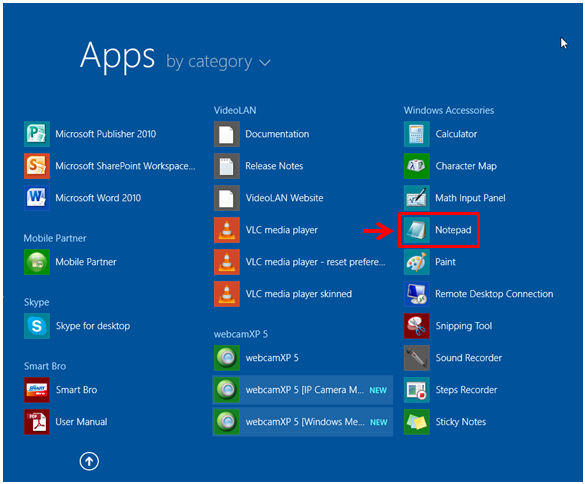Select the VideoLAN group heading
This screenshot has width=585, height=484.
[235, 110]
